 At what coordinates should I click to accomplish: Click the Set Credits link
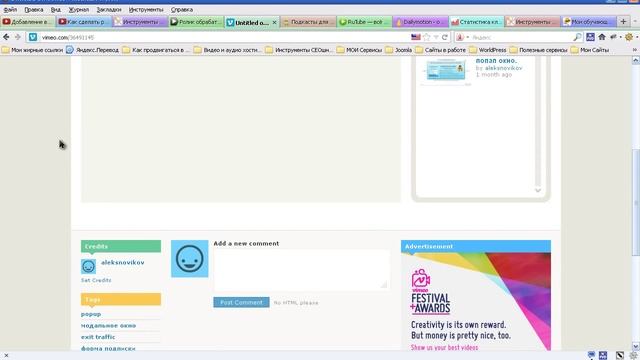click(x=96, y=280)
